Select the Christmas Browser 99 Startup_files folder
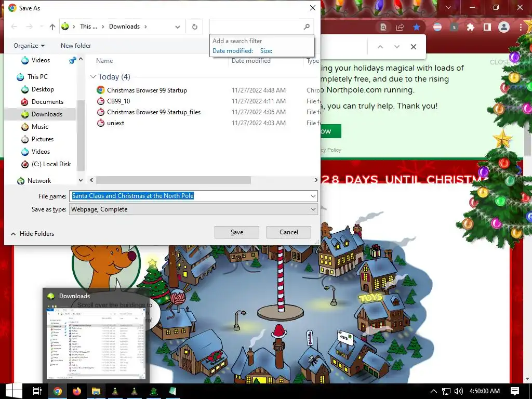532x399 pixels. [x=154, y=112]
